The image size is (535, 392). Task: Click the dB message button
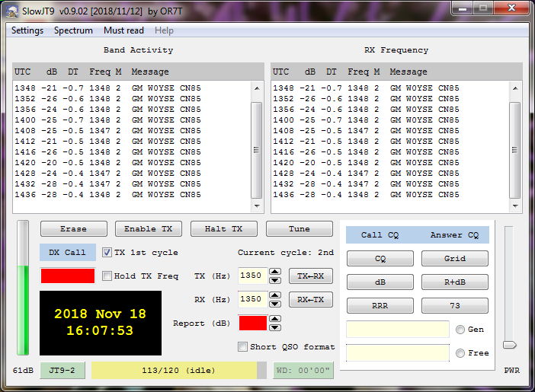[x=380, y=282]
